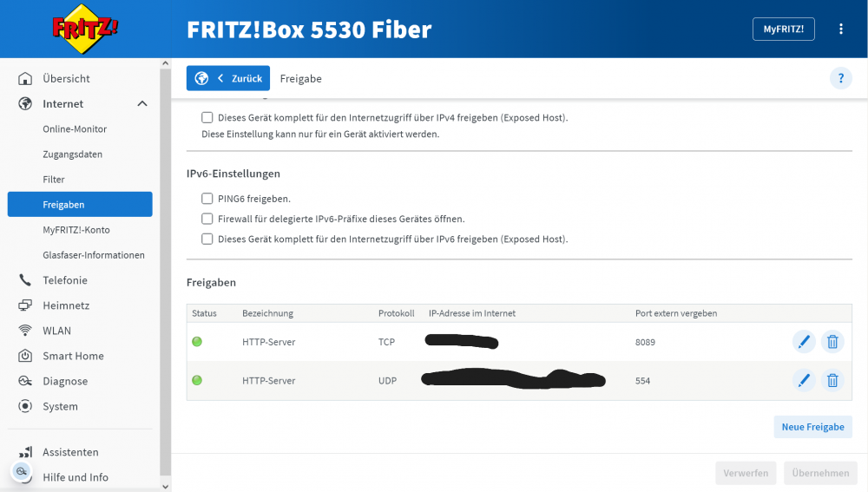
Task: Go to MyFRITZ!-Konto page
Action: coord(76,230)
